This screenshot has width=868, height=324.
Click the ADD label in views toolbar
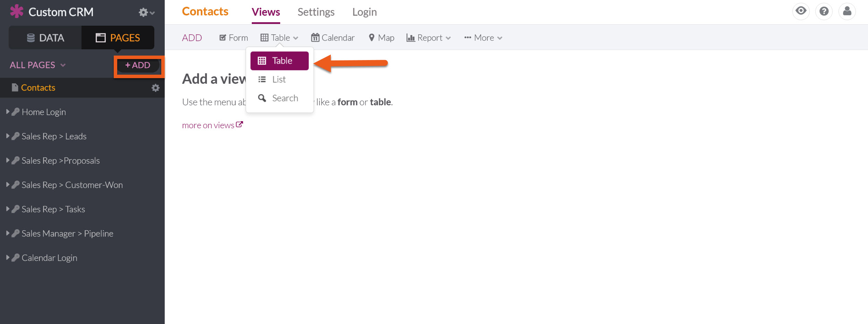point(192,38)
